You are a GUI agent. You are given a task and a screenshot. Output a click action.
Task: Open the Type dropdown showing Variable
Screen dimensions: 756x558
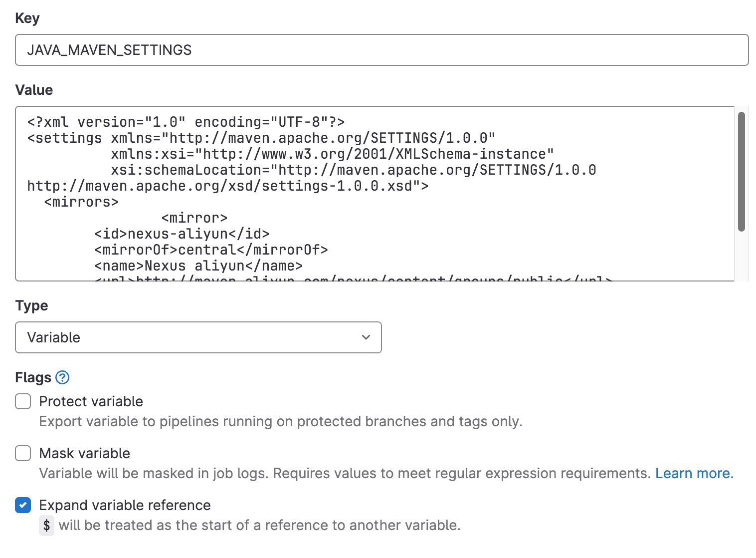198,337
